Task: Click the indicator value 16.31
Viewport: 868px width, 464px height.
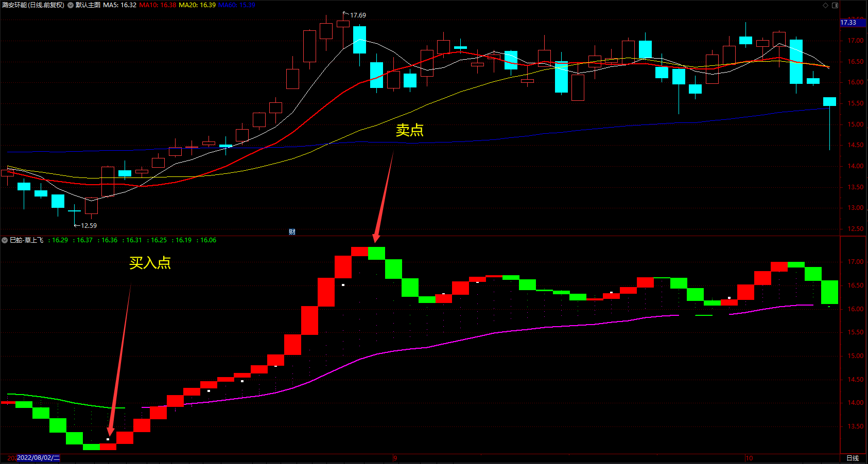Action: [134, 240]
